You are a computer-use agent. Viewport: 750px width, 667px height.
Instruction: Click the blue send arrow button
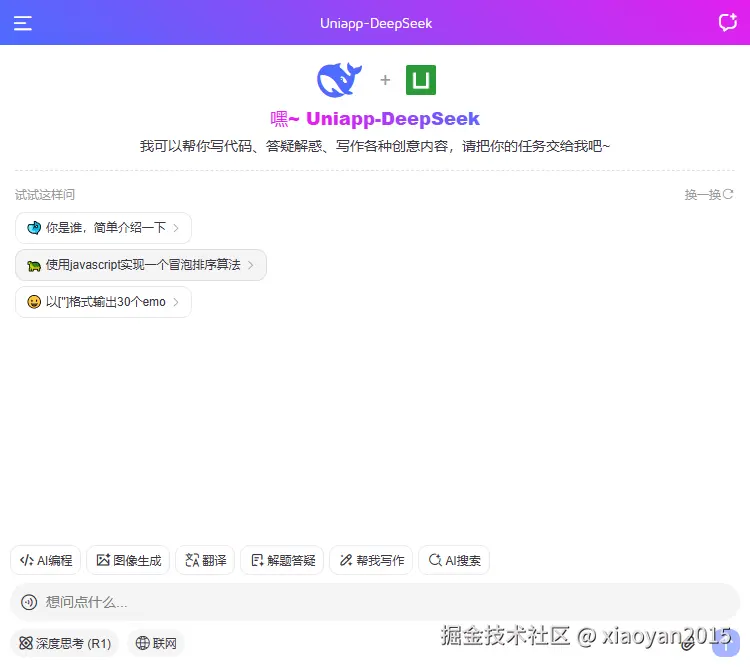click(x=726, y=644)
